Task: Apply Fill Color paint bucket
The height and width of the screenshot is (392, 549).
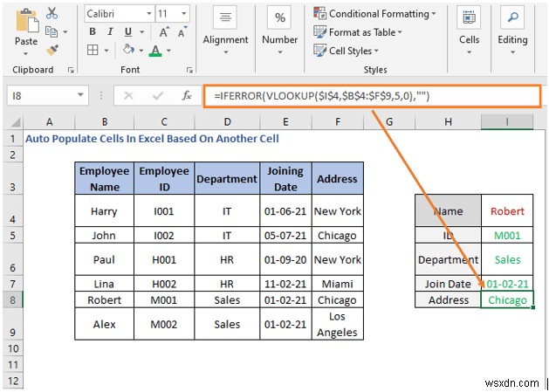Action: (x=128, y=50)
